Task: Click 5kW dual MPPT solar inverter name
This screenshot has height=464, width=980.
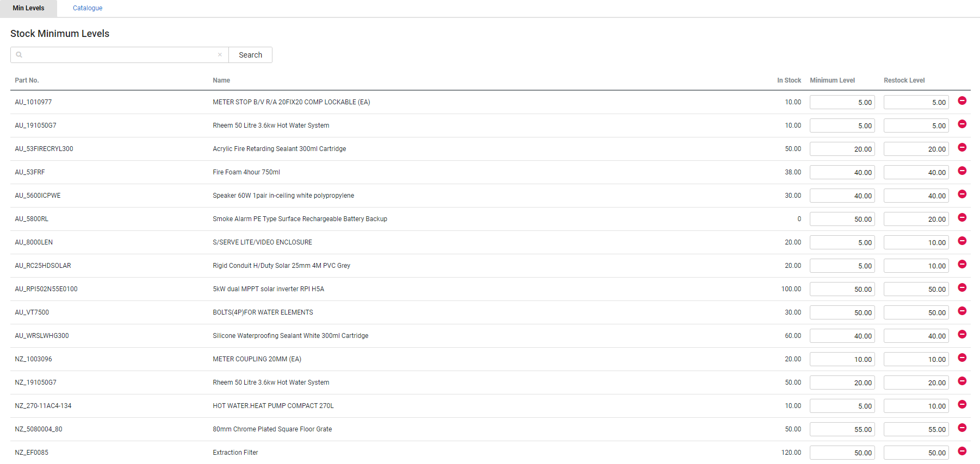Action: click(x=269, y=289)
